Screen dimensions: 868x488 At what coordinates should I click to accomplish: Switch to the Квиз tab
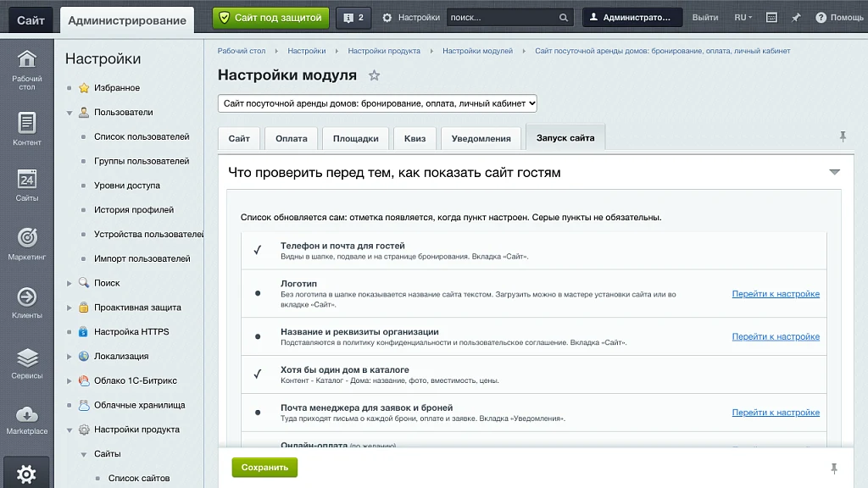[x=415, y=138]
